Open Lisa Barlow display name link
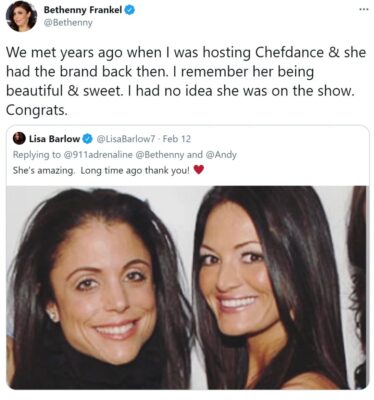This screenshot has width=374, height=400. pos(54,138)
